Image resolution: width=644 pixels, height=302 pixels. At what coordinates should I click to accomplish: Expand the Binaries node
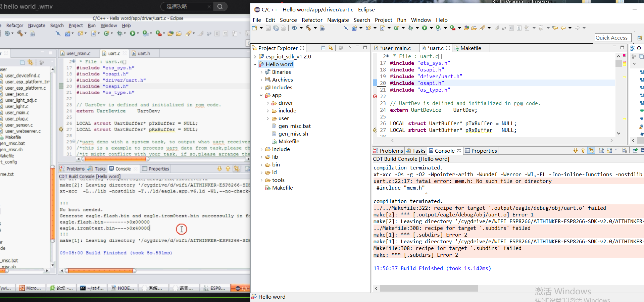[x=261, y=72]
